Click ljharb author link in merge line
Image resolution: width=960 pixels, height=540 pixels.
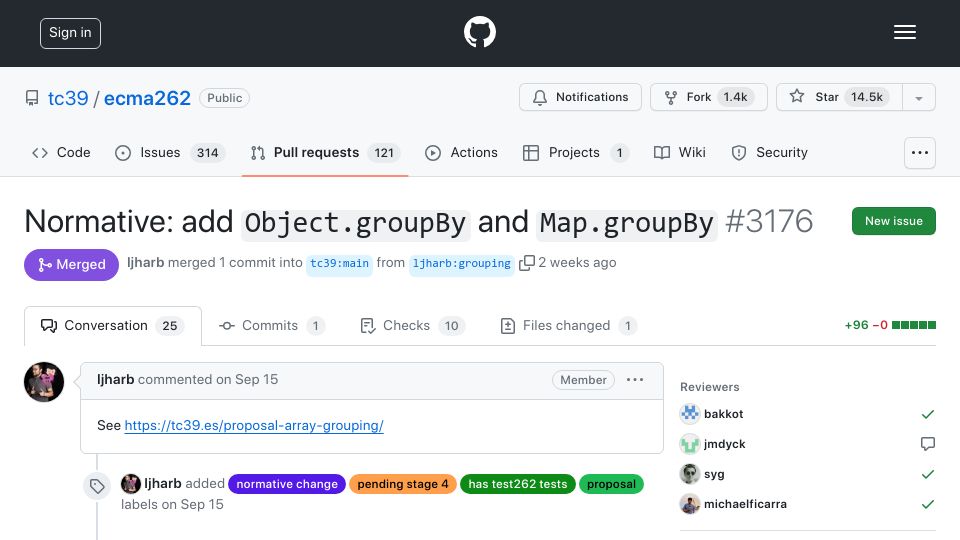tap(145, 263)
